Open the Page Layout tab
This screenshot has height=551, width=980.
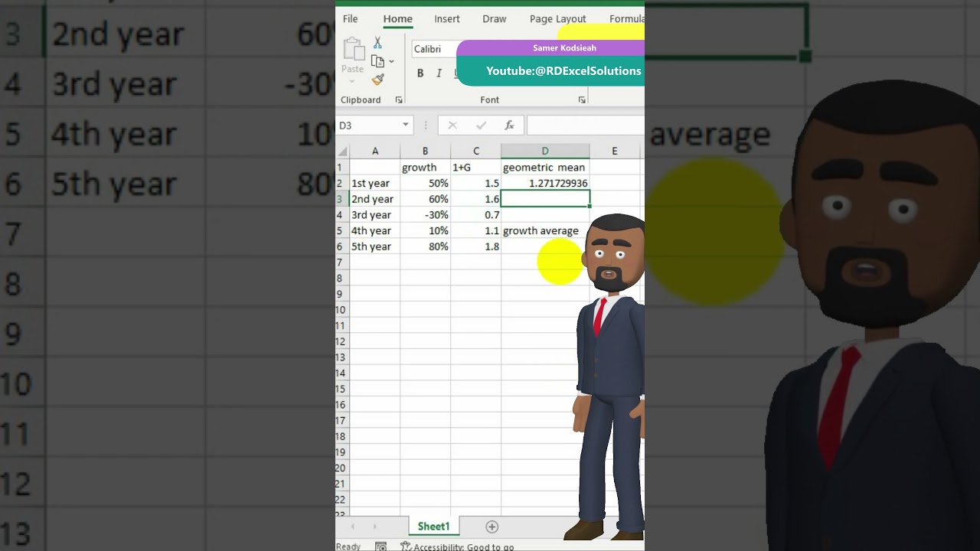557,19
